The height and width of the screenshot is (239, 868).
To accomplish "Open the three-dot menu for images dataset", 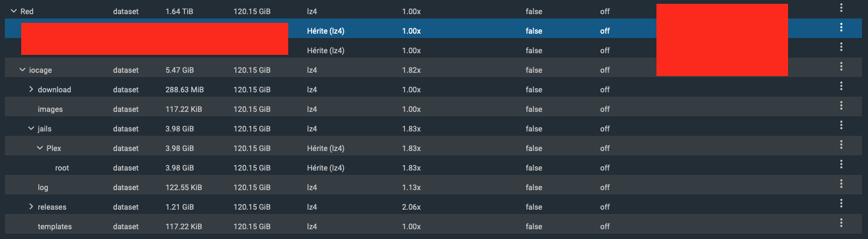I will [x=841, y=105].
